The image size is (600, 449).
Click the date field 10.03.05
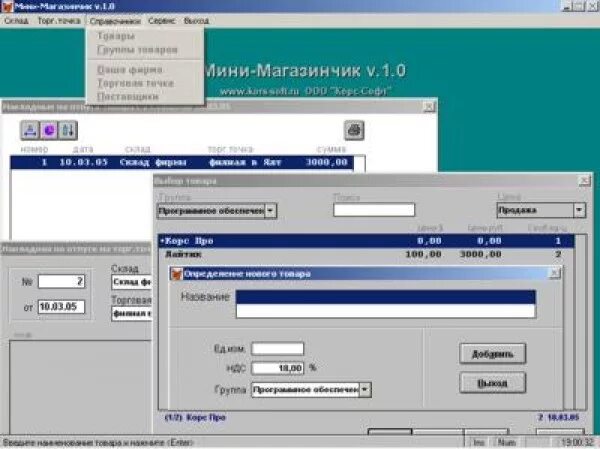(x=61, y=307)
